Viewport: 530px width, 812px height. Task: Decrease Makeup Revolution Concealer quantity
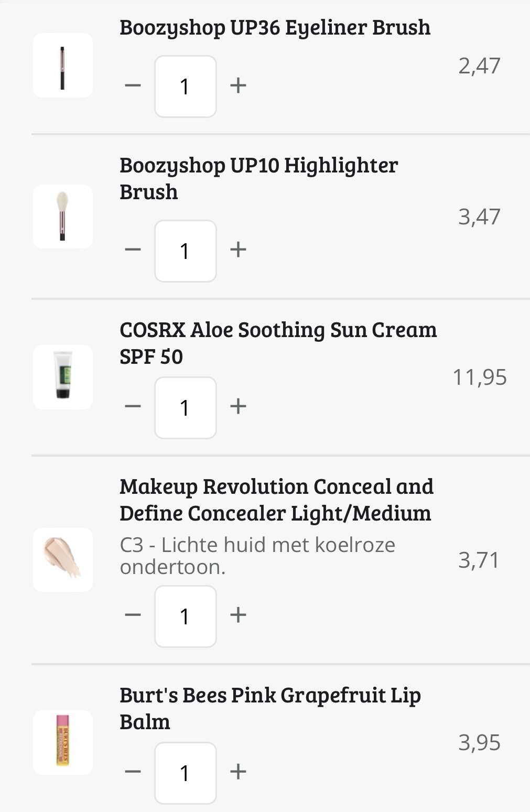click(x=133, y=615)
